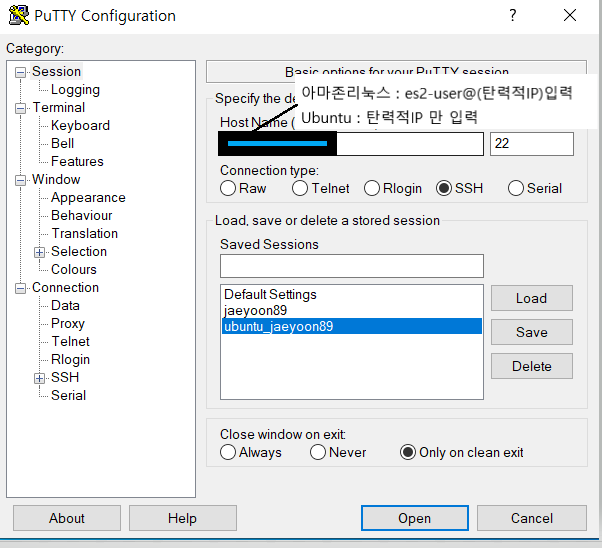This screenshot has height=548, width=602.
Task: Click the Cancel button
Action: [532, 518]
